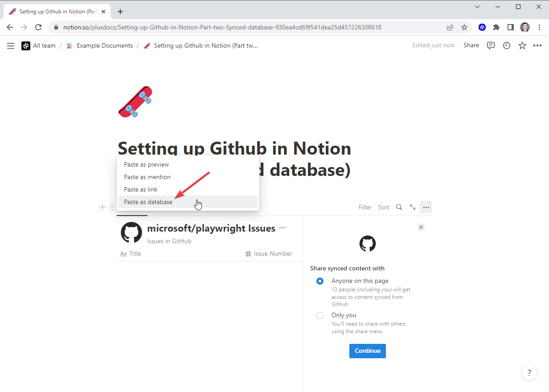Favorite this page with the star icon

522,45
